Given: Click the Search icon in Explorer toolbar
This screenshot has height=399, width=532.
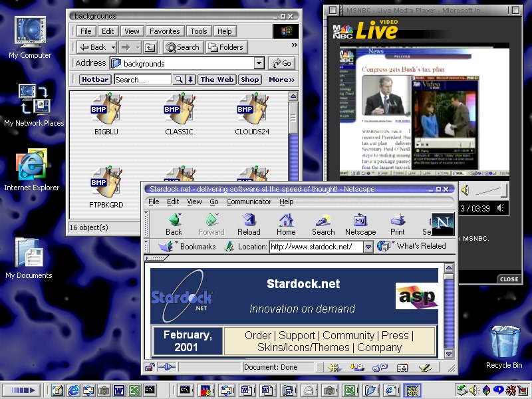Looking at the screenshot, I should click(182, 47).
